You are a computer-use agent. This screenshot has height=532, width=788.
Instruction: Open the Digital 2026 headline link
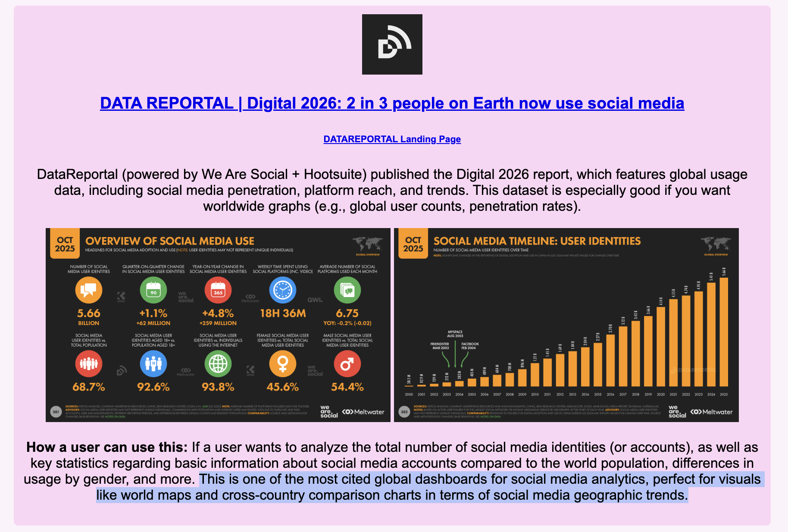tap(392, 103)
